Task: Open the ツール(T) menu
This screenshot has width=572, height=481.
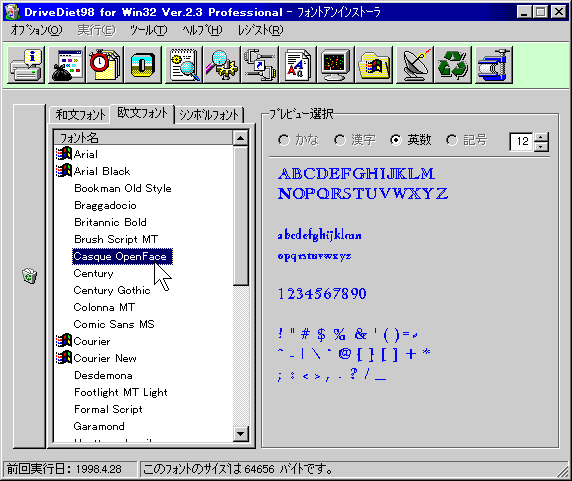Action: tap(149, 30)
